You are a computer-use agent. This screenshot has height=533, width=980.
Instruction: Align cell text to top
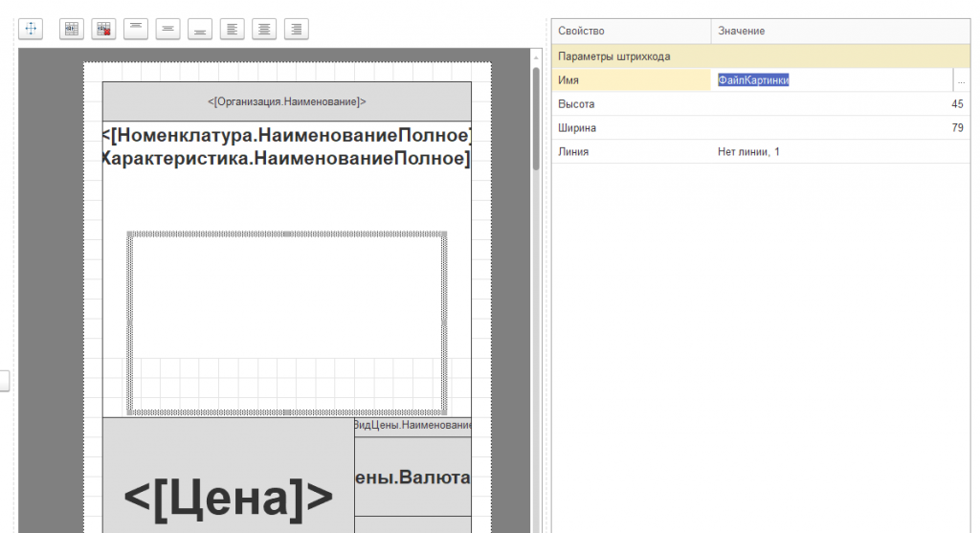click(x=136, y=29)
